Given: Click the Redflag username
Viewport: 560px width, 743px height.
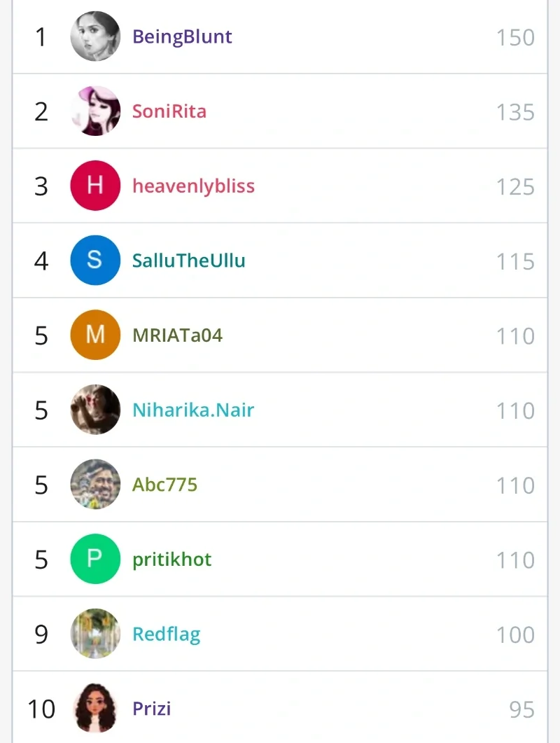Looking at the screenshot, I should [167, 634].
